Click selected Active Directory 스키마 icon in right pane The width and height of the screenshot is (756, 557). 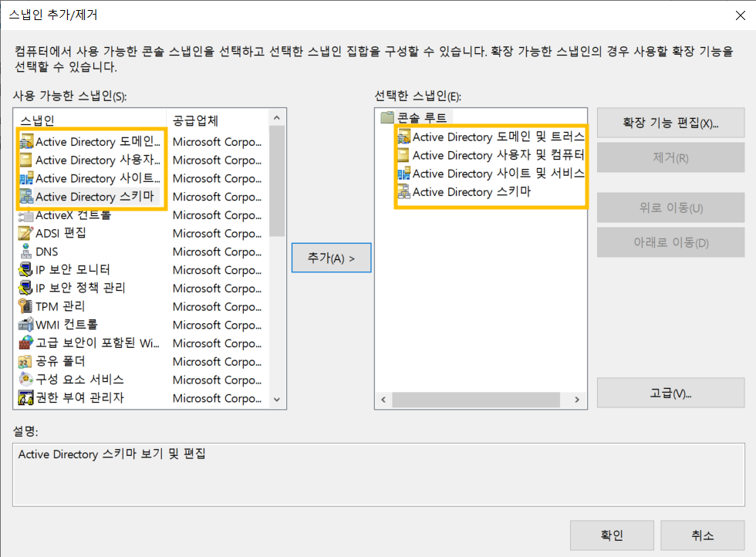click(x=403, y=192)
